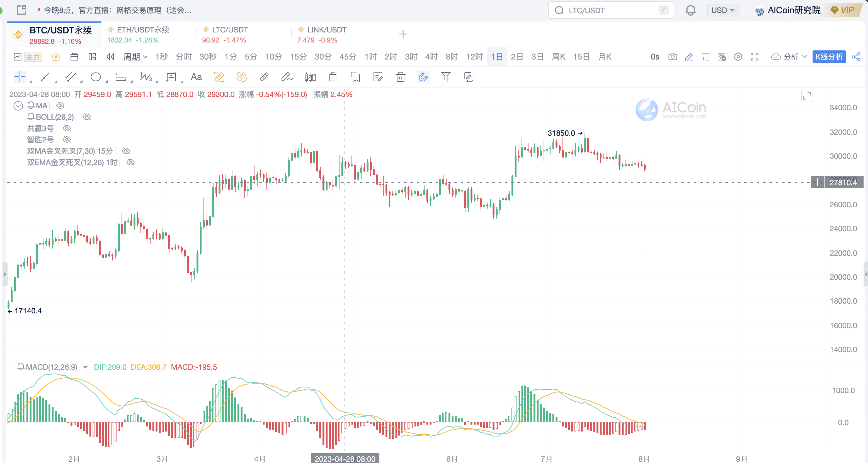Toggle visibility of 智胜2号 indicator

pyautogui.click(x=67, y=140)
